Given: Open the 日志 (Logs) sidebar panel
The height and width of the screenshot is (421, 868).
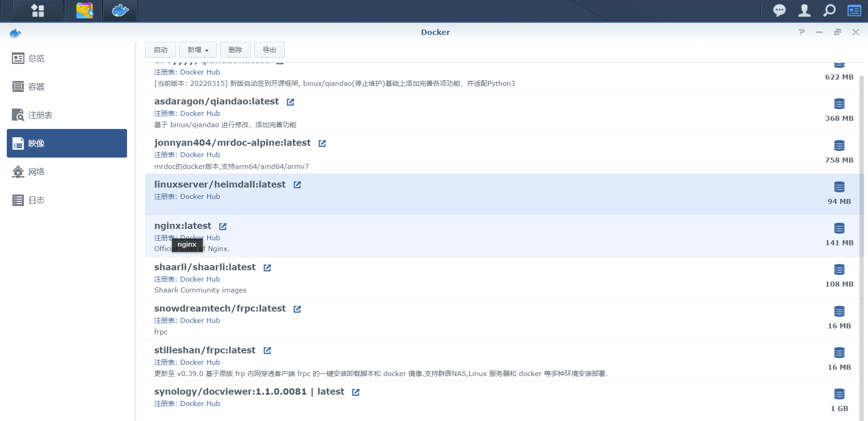Looking at the screenshot, I should tap(35, 200).
